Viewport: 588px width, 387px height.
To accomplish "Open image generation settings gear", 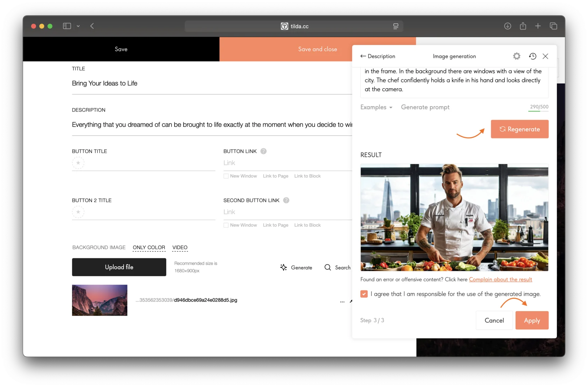I will pos(517,56).
